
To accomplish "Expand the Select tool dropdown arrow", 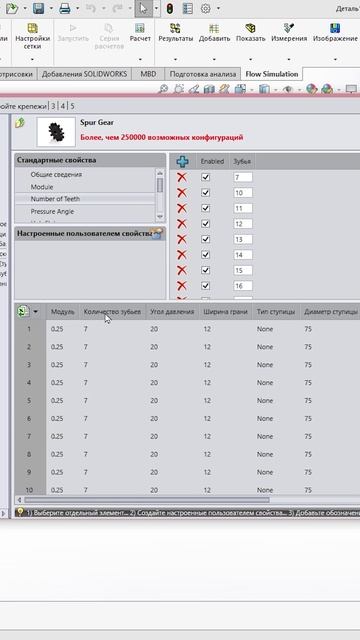I will coord(156,8).
